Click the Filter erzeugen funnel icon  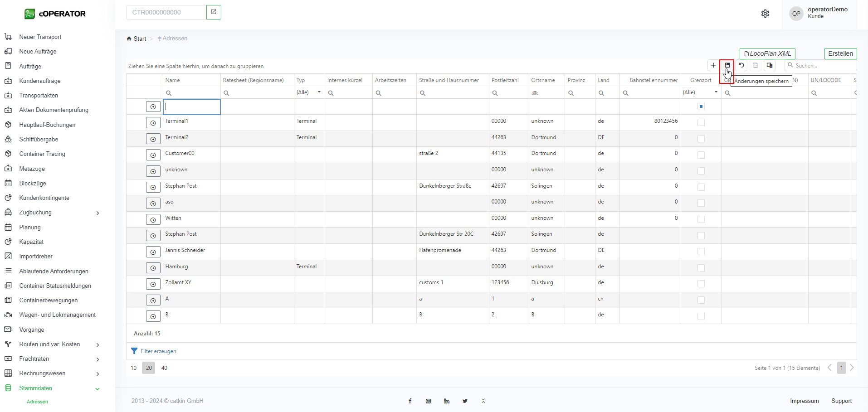click(x=134, y=351)
